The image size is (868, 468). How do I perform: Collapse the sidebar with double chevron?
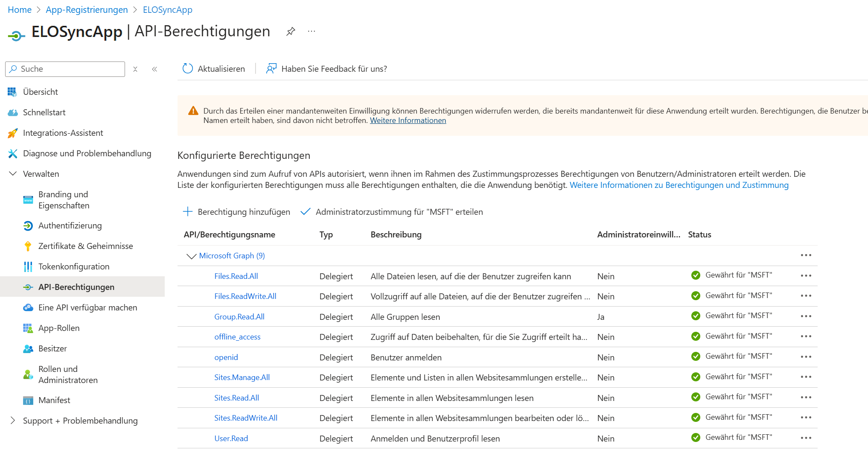coord(154,69)
